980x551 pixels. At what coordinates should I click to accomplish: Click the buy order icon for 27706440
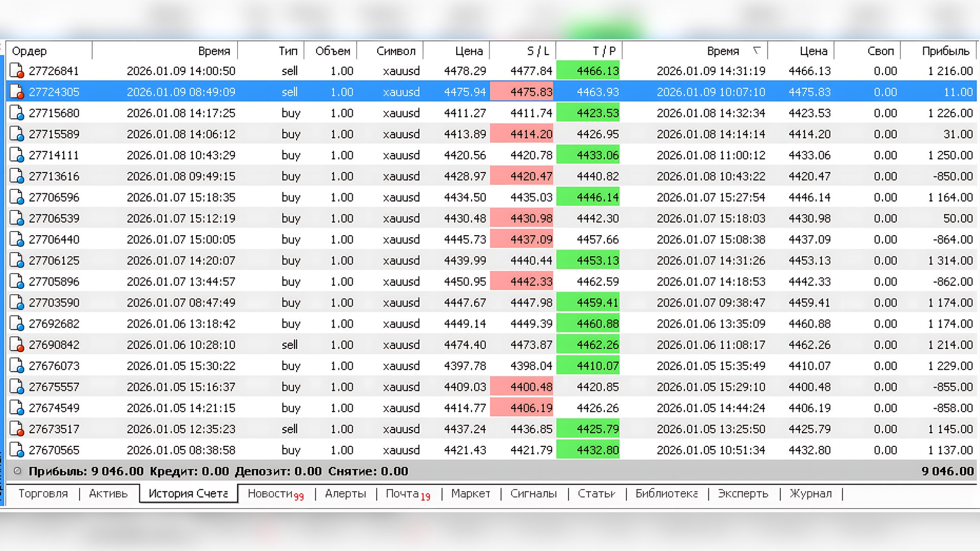click(17, 239)
